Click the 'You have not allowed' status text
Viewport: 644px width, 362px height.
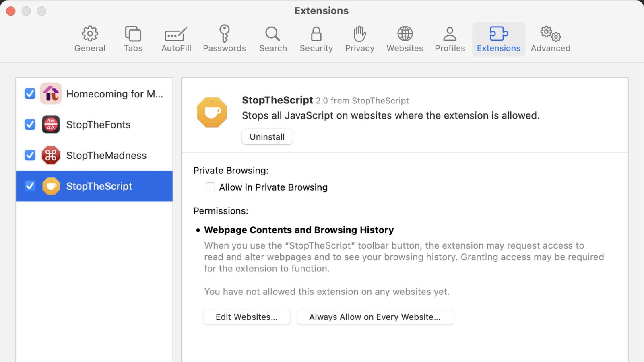pyautogui.click(x=327, y=292)
